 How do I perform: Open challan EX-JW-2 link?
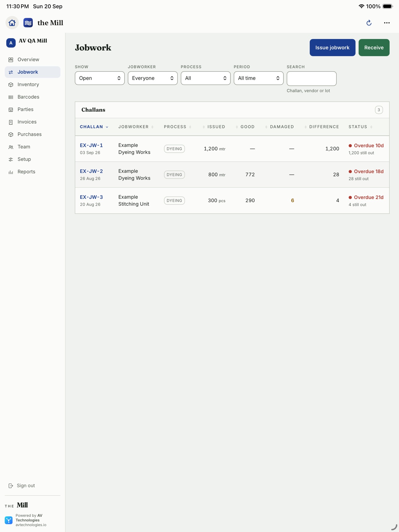91,171
